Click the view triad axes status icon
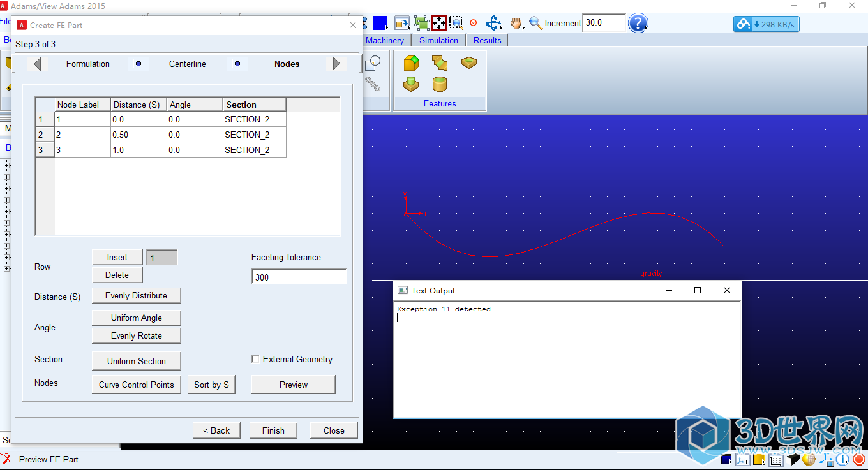The image size is (868, 470). 826,460
